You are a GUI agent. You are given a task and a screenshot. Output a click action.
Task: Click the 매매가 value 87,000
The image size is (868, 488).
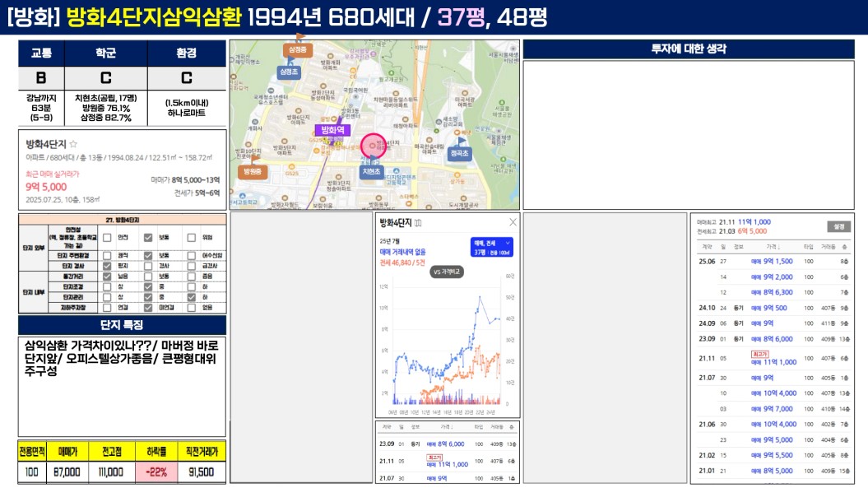(67, 472)
